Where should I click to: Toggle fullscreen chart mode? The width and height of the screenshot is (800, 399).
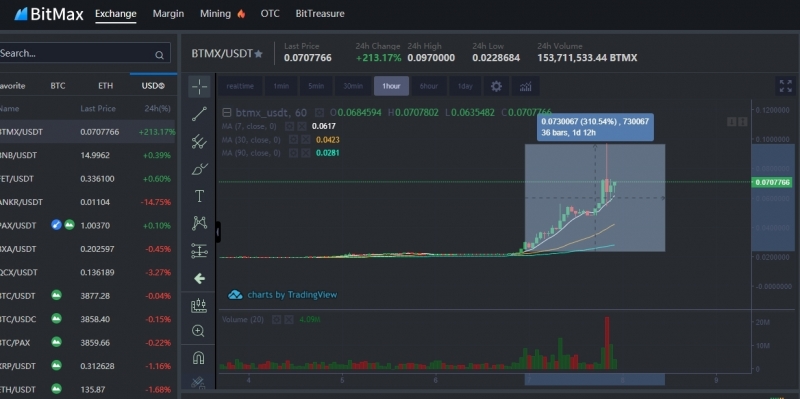click(786, 86)
